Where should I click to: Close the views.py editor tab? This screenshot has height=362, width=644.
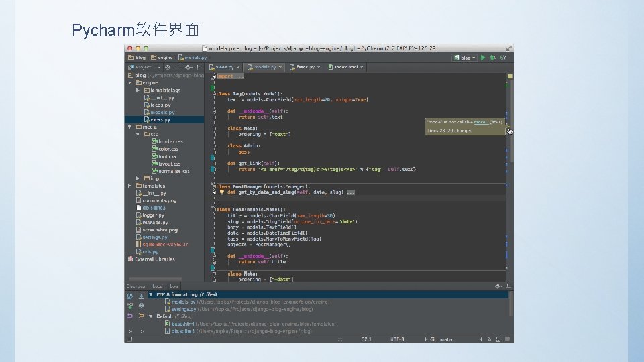click(x=237, y=67)
